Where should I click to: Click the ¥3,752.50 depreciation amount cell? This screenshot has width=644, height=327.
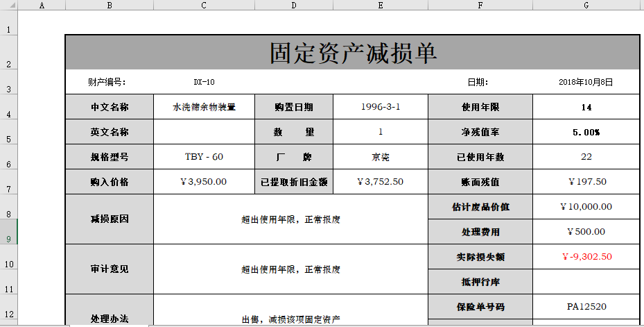click(x=381, y=182)
